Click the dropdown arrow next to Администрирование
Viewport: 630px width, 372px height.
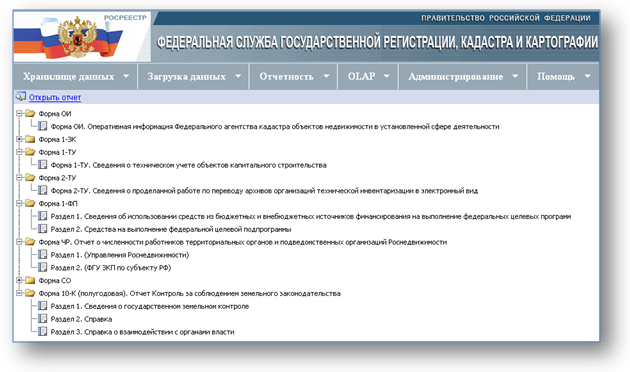(x=515, y=76)
